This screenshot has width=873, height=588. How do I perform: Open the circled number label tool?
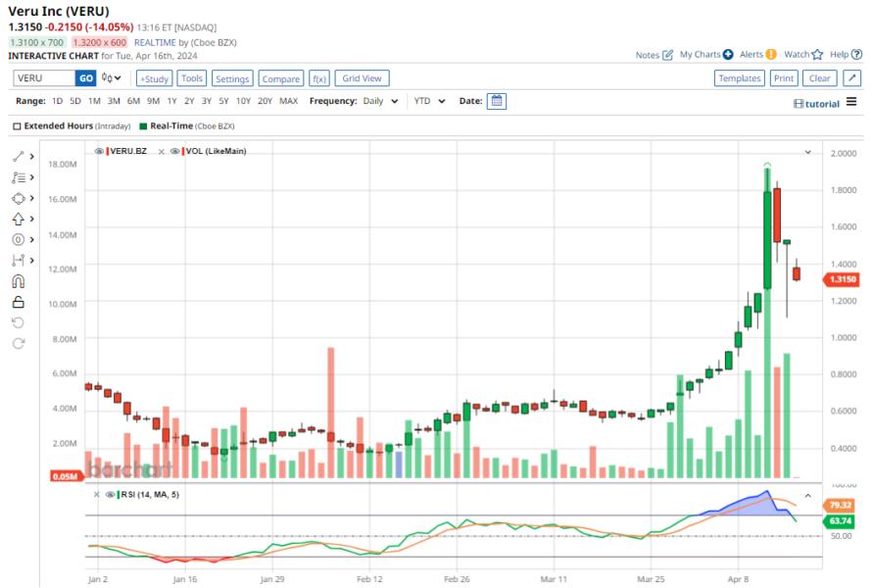click(x=19, y=239)
